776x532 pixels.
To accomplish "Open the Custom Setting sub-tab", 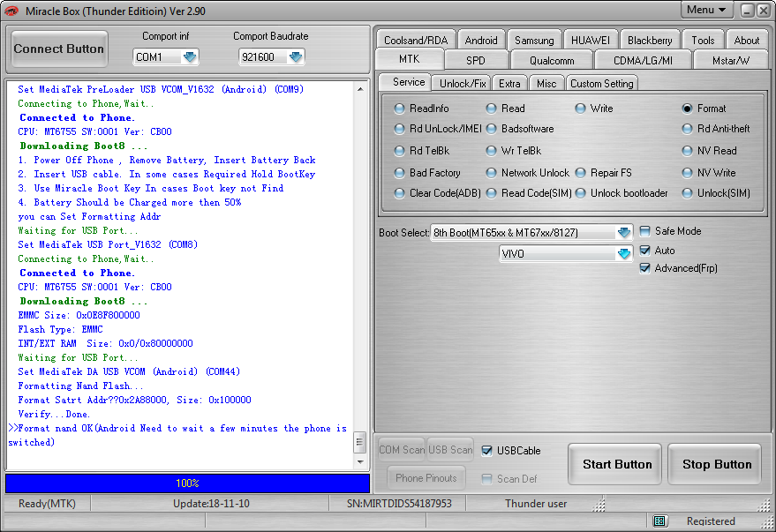I will pos(601,84).
